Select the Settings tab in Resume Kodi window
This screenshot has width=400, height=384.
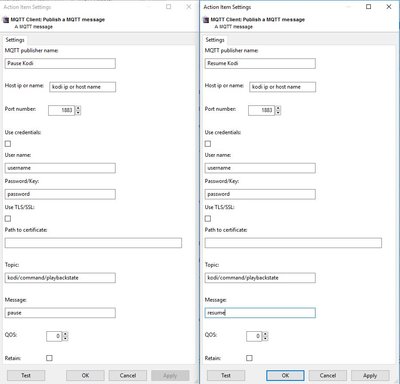215,40
